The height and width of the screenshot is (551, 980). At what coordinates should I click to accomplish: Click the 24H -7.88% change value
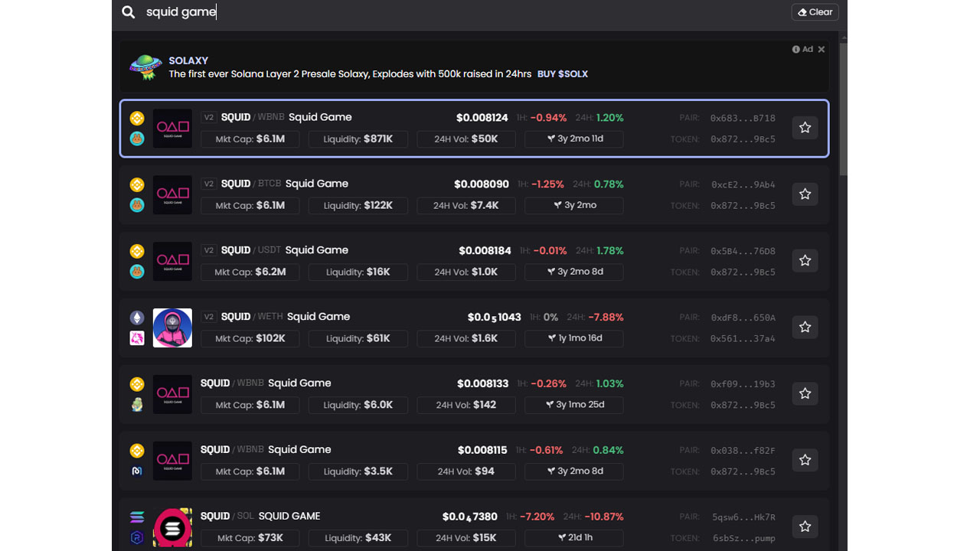[607, 318]
